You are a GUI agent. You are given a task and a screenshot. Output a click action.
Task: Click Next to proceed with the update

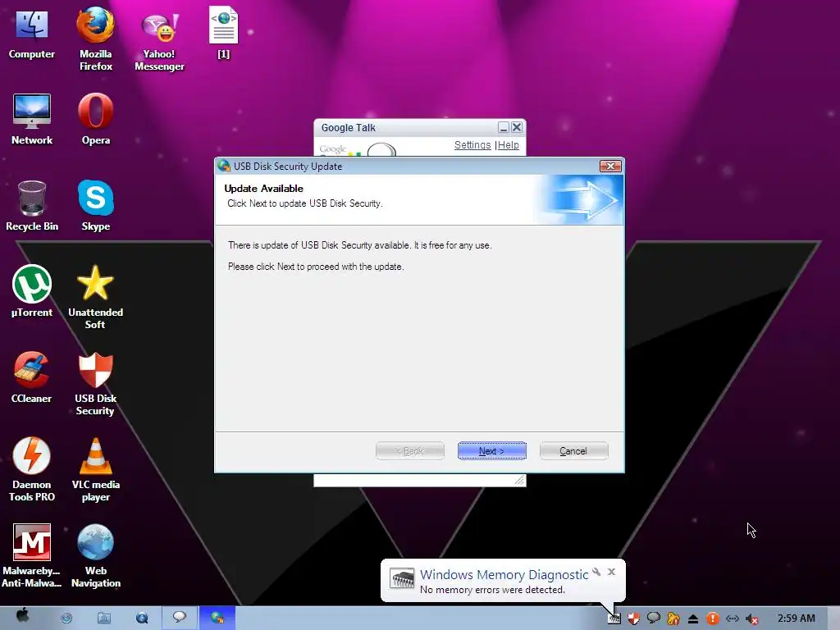click(x=492, y=451)
